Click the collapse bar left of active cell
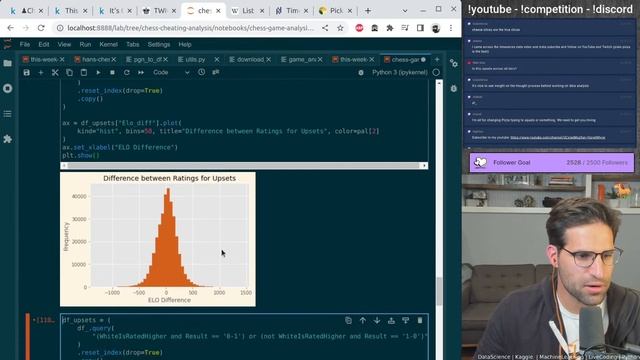 tap(28, 336)
